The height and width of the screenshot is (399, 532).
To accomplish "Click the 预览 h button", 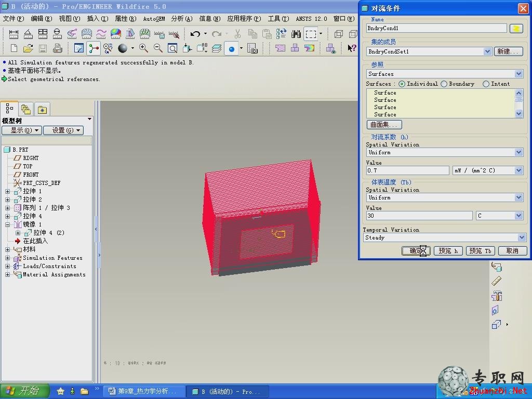I will click(448, 251).
